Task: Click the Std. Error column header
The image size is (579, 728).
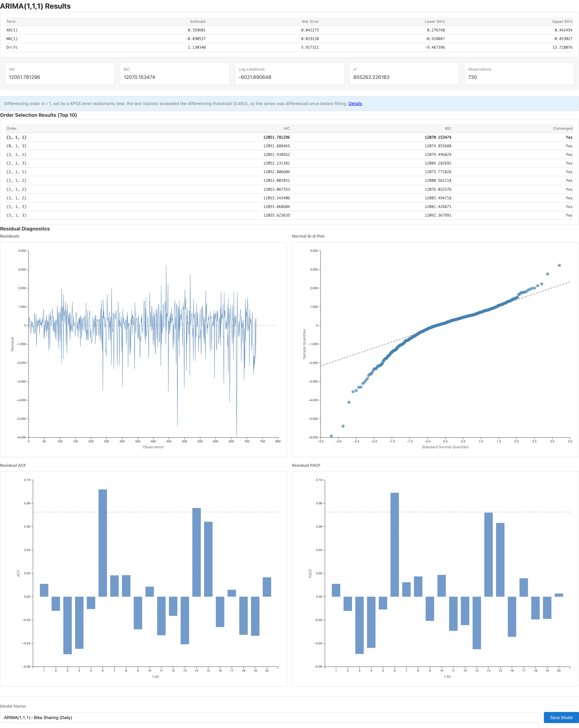Action: click(310, 22)
